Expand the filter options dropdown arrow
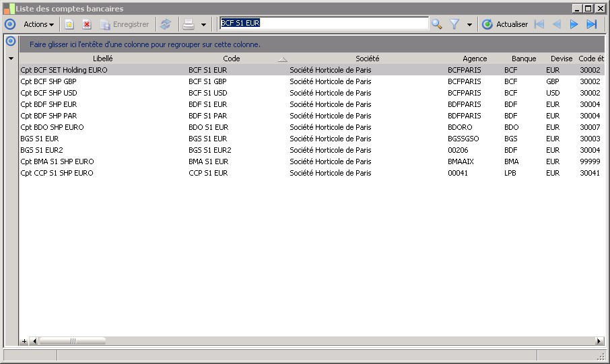610x364 pixels. point(469,25)
